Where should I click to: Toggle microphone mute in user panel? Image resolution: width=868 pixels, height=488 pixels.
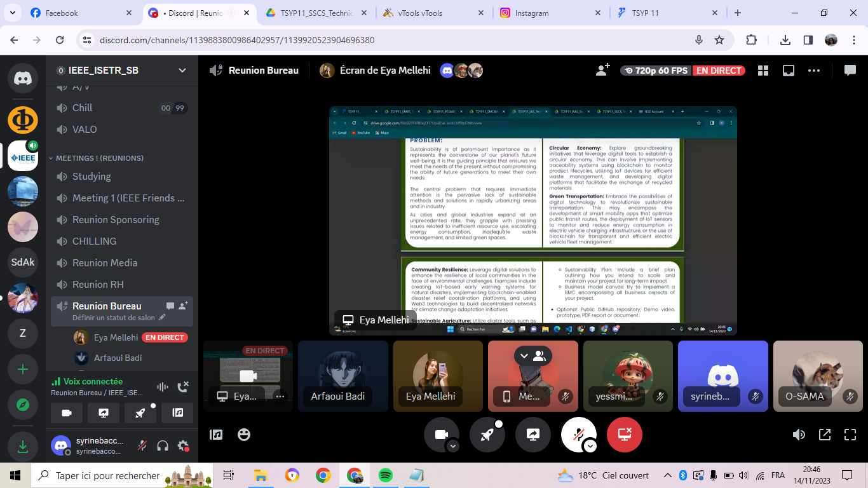pos(142,445)
